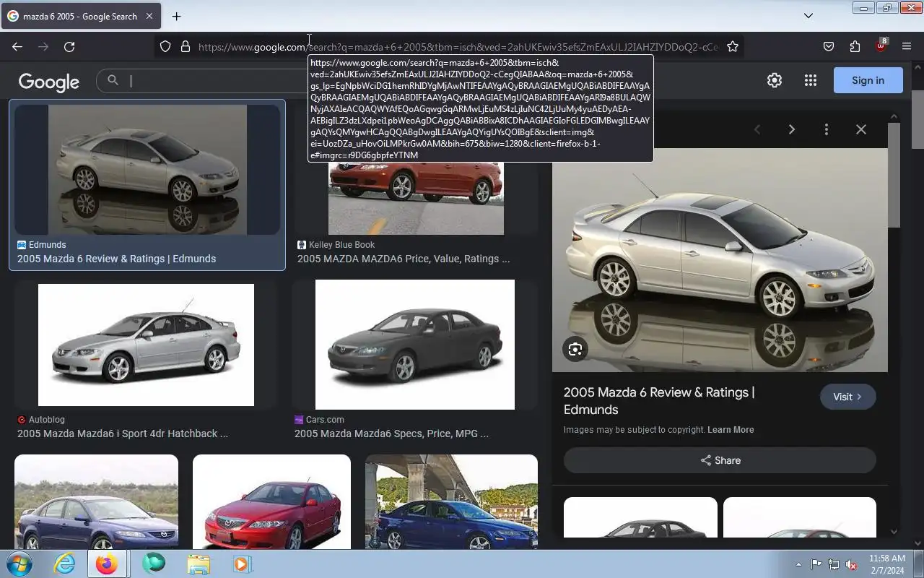Open the first related image in preview panel
Image resolution: width=924 pixels, height=578 pixels.
pos(640,517)
